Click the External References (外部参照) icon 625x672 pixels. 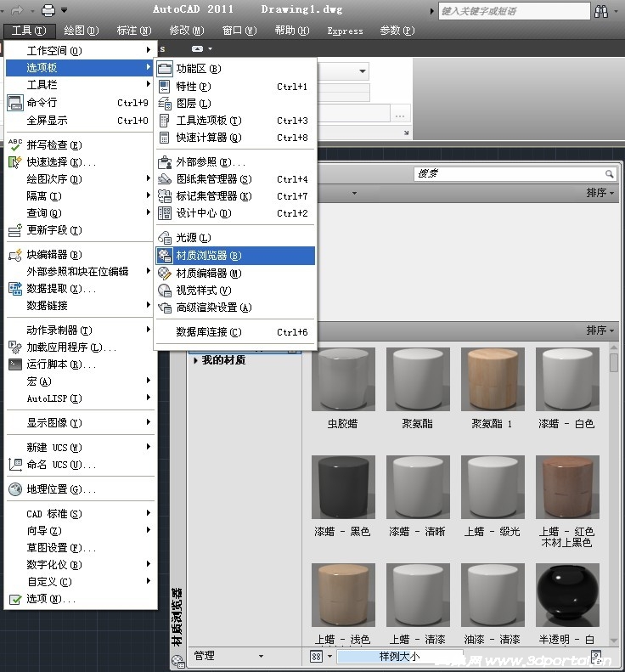[165, 162]
